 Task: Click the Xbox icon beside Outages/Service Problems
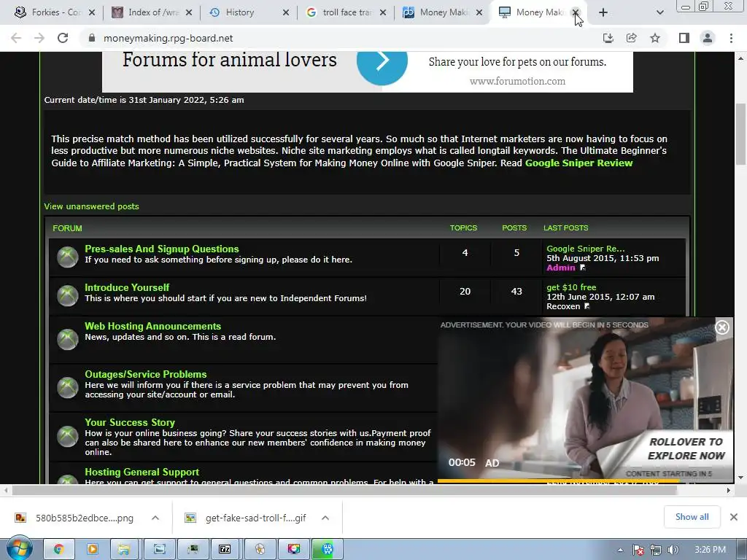tap(68, 388)
